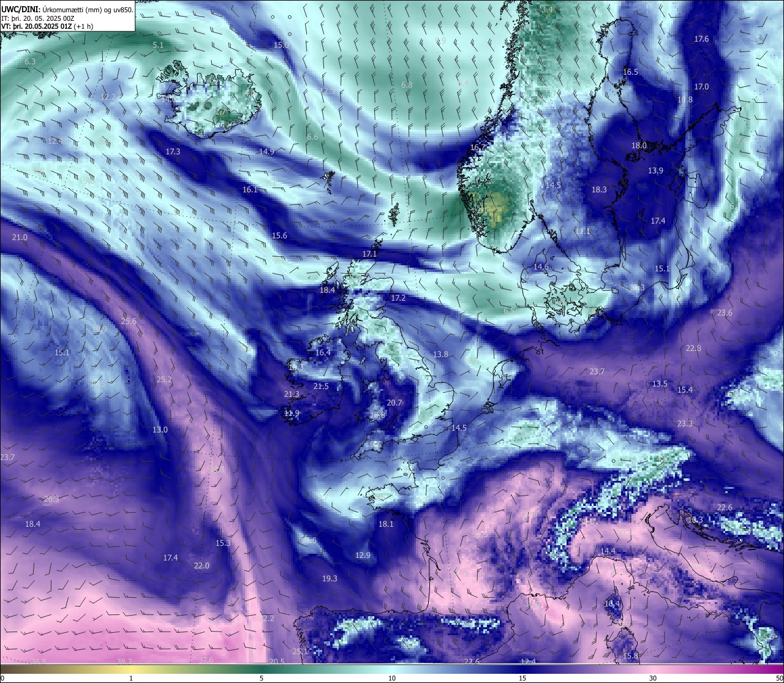
Task: Click the VT valid time line 01Z
Action: pos(47,26)
